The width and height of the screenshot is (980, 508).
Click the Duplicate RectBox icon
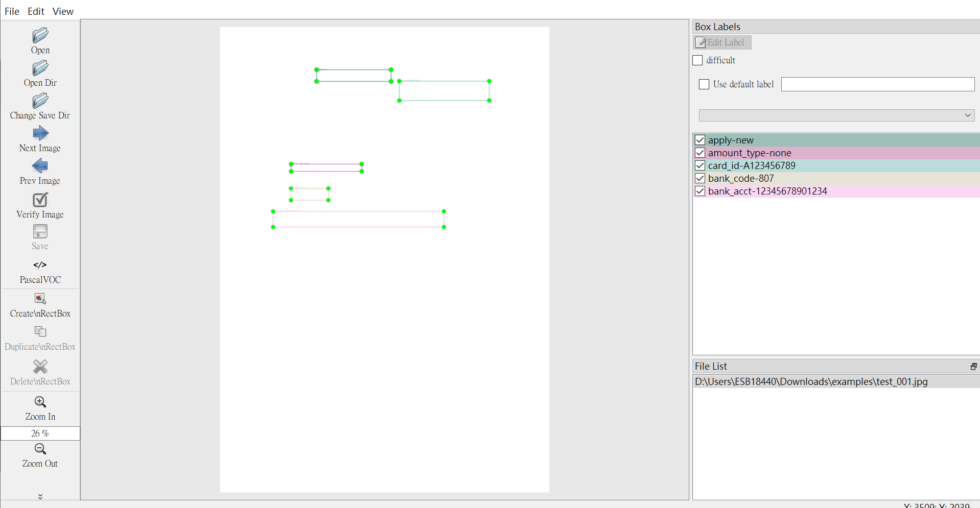(x=40, y=332)
